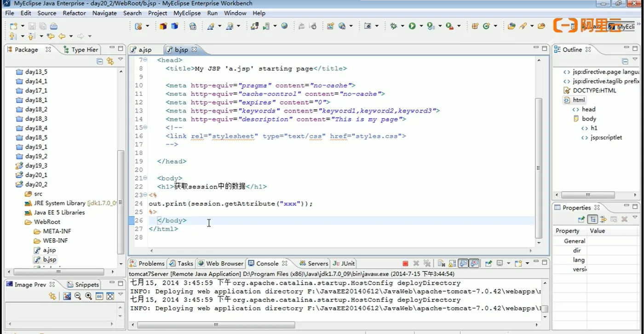Switch to the Web Browser tab
This screenshot has height=334, width=644.
(220, 264)
